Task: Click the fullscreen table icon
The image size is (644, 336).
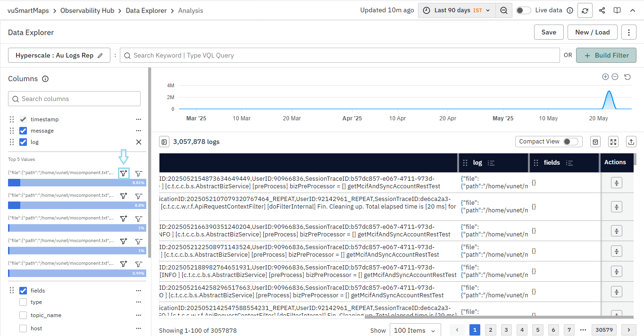Action: [x=613, y=142]
